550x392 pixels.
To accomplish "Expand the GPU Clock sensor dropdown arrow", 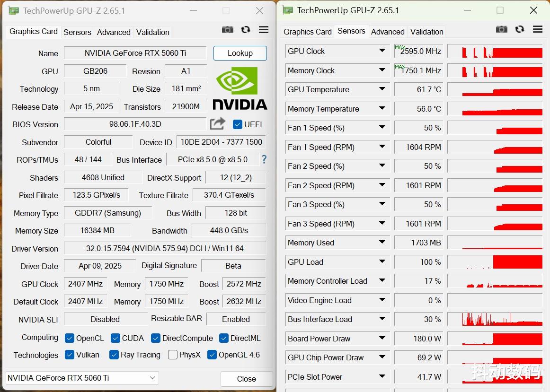I will pos(382,51).
